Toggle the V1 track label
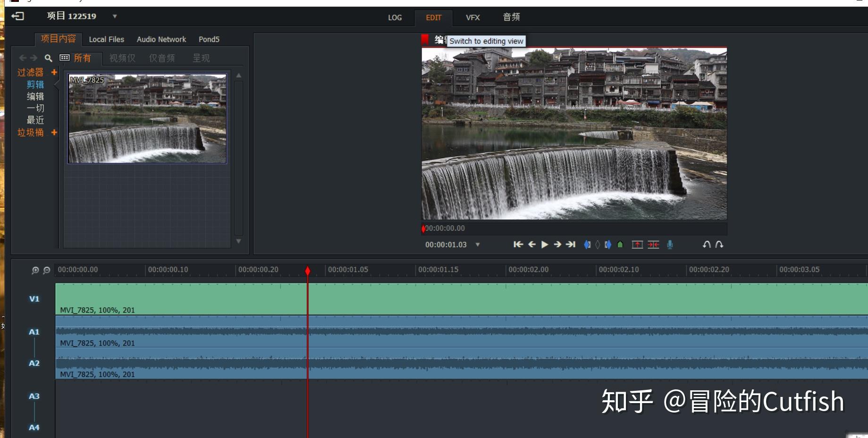868x438 pixels. [34, 299]
